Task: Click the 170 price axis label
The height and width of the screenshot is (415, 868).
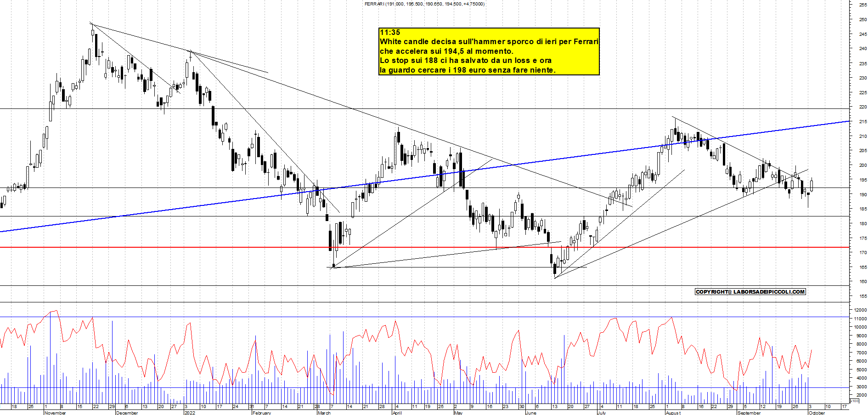Action: pyautogui.click(x=863, y=252)
